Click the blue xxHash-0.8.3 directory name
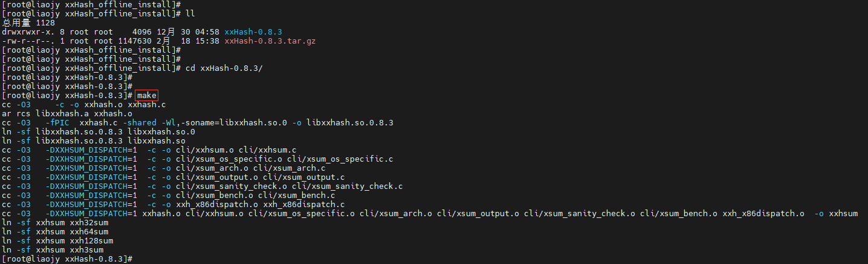 coord(253,31)
